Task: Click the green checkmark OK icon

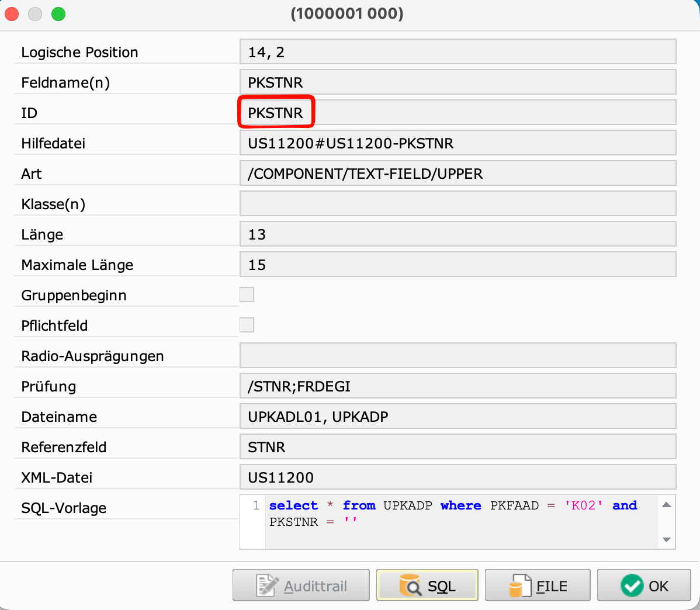Action: (x=632, y=585)
